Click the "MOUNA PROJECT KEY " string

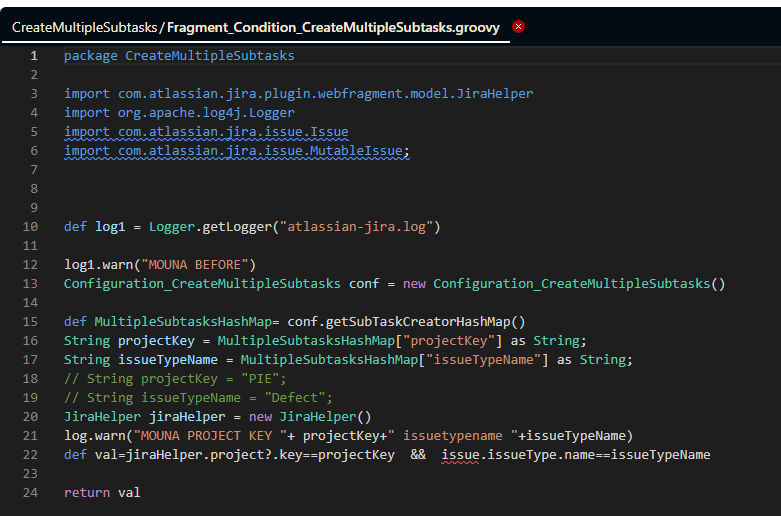click(x=210, y=436)
